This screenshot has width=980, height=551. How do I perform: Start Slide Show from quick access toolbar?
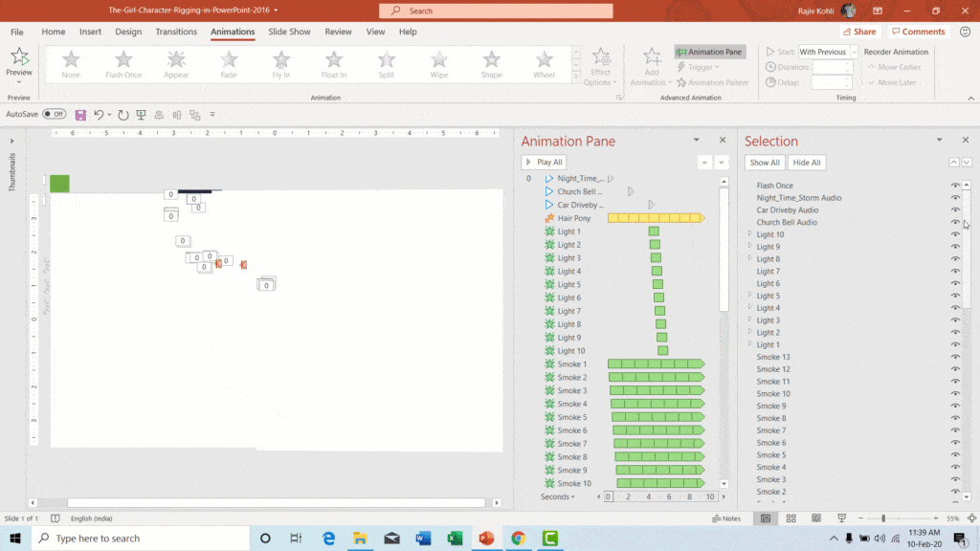[x=140, y=114]
